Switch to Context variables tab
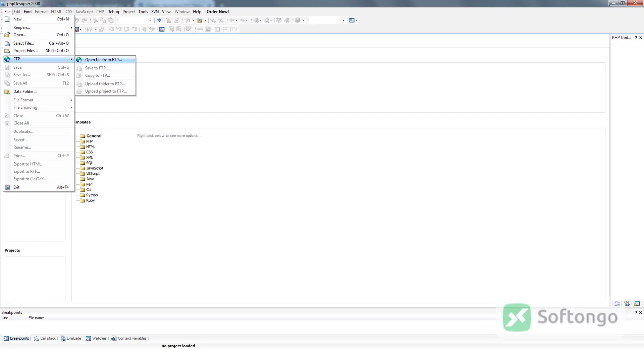The height and width of the screenshot is (349, 644). 129,339
